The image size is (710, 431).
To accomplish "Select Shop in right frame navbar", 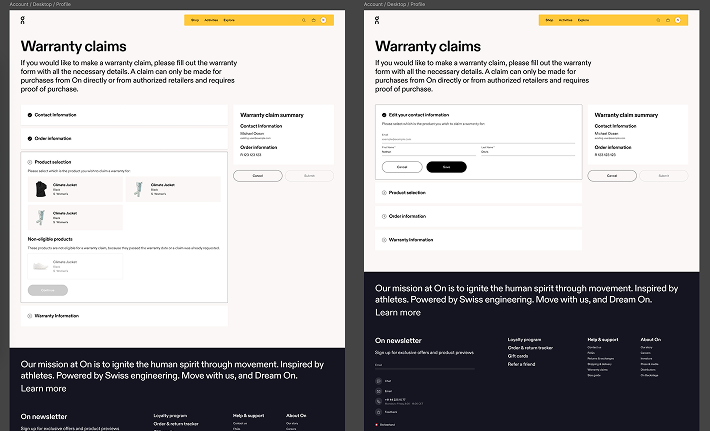I will (x=549, y=20).
